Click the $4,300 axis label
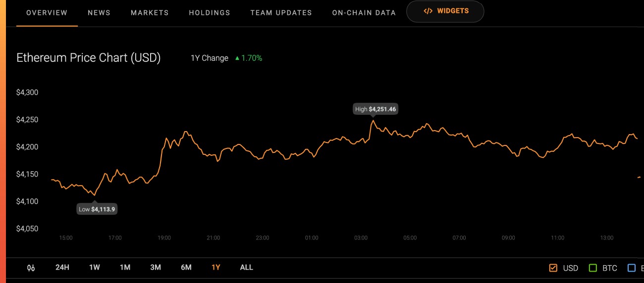 (27, 93)
